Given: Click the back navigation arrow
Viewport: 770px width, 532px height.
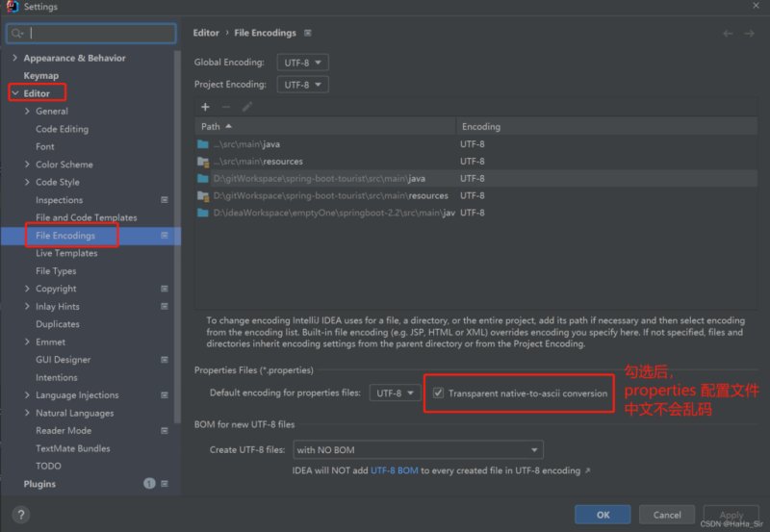Looking at the screenshot, I should [728, 34].
